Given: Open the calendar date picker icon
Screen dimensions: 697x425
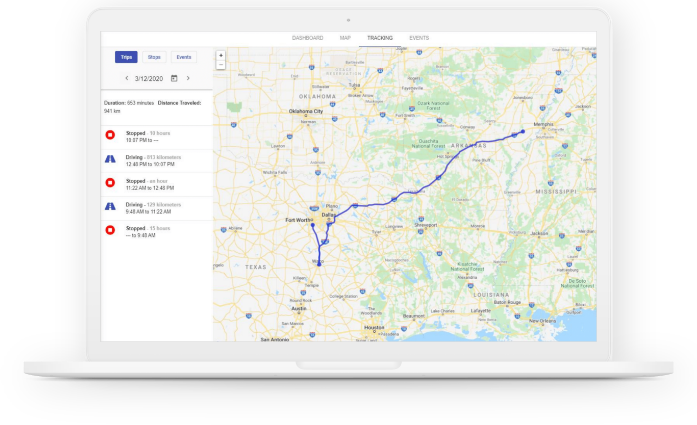Looking at the screenshot, I should click(174, 78).
